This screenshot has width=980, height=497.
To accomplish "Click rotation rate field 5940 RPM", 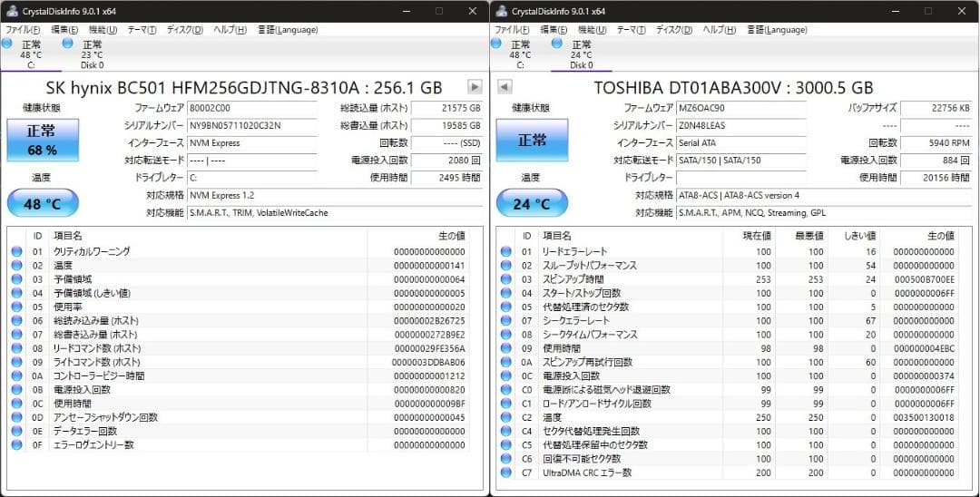I will 936,143.
